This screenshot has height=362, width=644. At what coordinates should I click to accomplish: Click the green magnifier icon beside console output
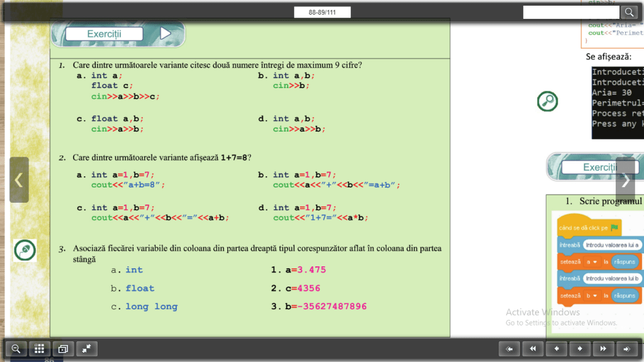tap(547, 101)
